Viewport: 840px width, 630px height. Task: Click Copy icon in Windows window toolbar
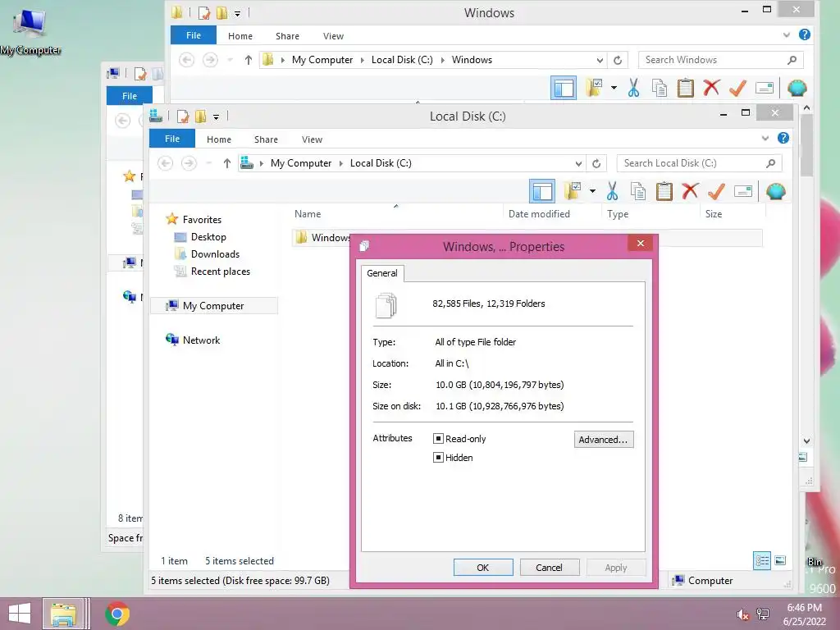coord(659,88)
